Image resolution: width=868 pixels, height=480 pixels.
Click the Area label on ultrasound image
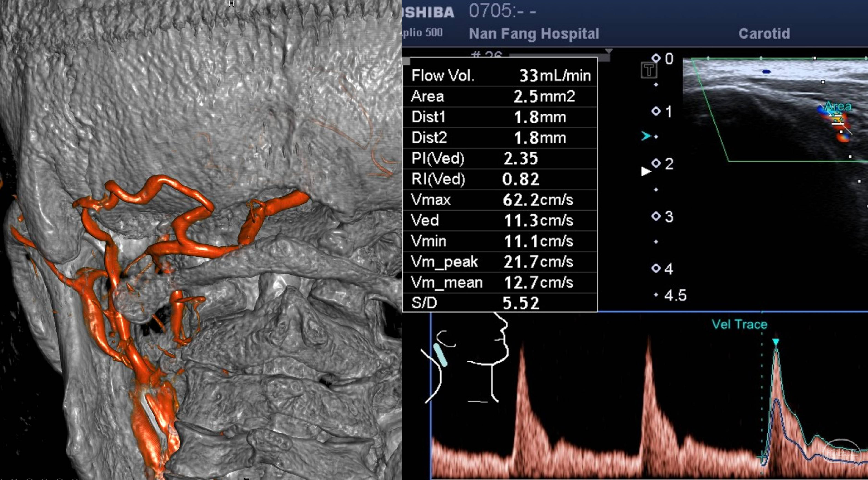838,106
